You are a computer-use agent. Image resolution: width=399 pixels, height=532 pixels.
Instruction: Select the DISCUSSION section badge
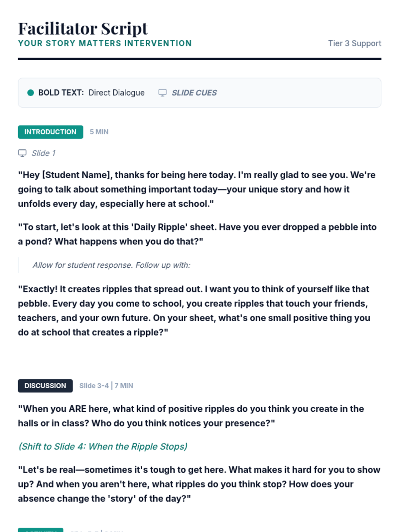(45, 386)
